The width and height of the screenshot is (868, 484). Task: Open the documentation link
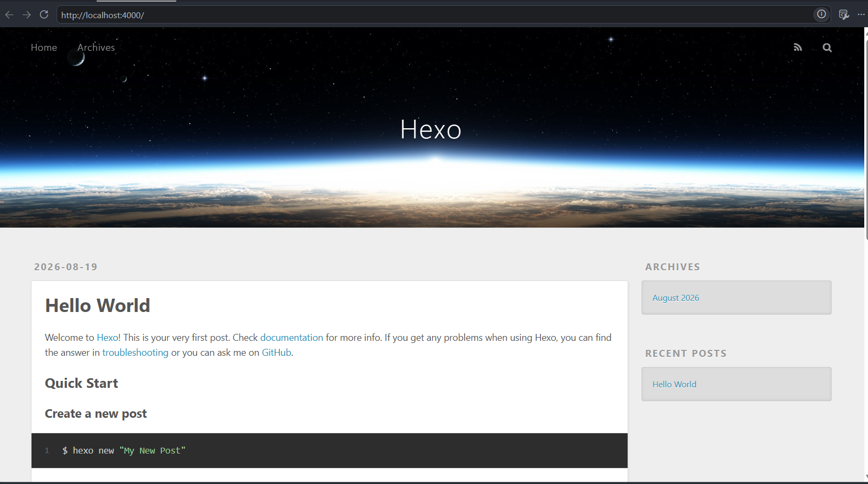(x=292, y=338)
